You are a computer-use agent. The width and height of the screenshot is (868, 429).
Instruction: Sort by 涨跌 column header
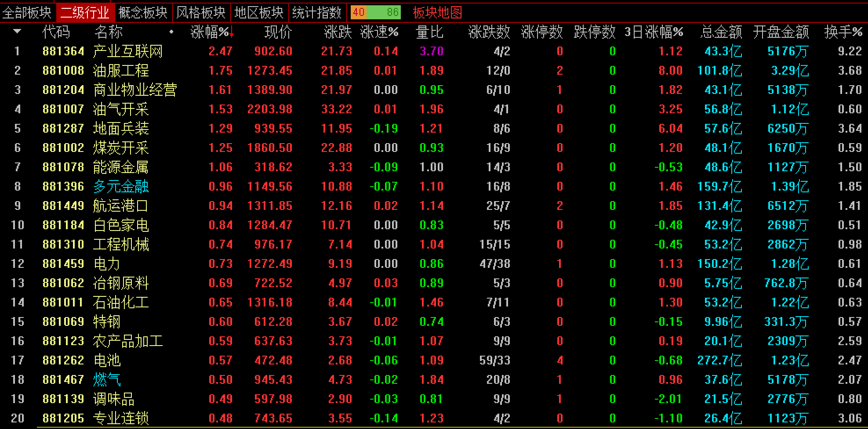pos(338,32)
